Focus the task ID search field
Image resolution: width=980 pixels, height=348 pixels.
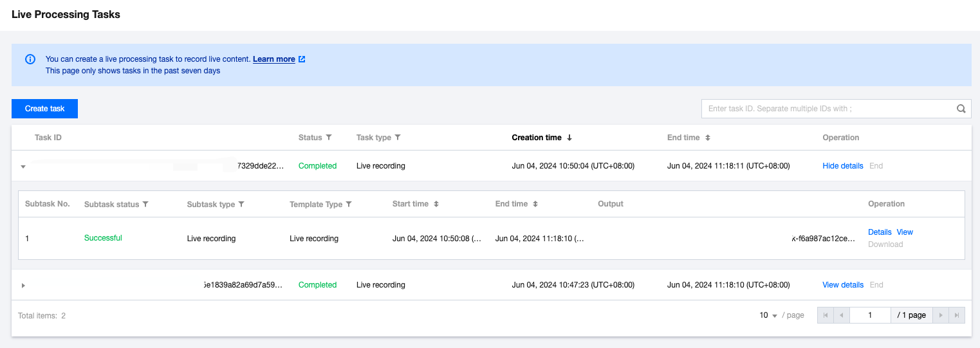click(827, 109)
